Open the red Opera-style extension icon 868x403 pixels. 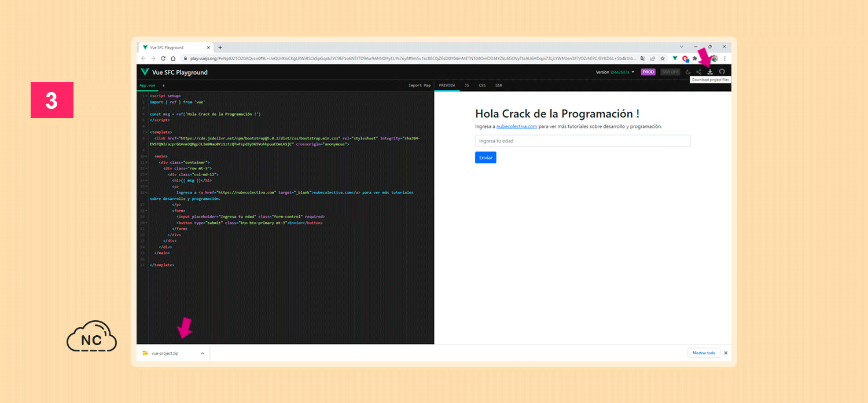pyautogui.click(x=685, y=58)
